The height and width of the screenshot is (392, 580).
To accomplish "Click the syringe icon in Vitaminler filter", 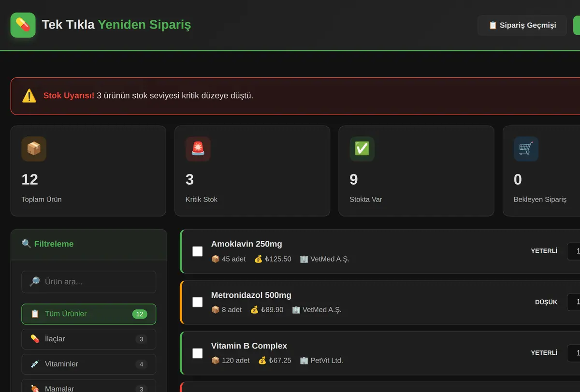I will (35, 364).
